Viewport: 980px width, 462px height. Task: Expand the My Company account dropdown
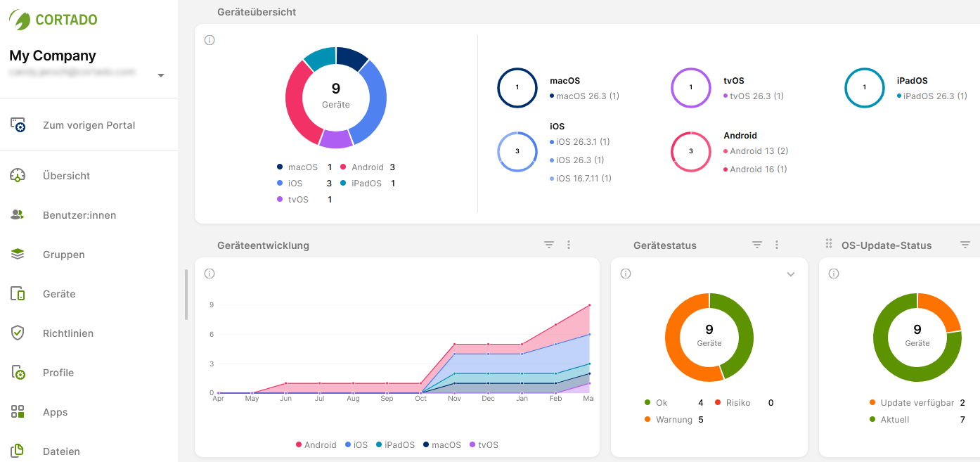click(160, 75)
